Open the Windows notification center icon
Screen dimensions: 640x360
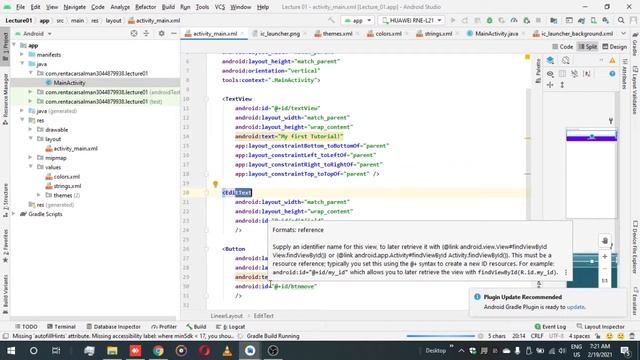click(x=625, y=351)
